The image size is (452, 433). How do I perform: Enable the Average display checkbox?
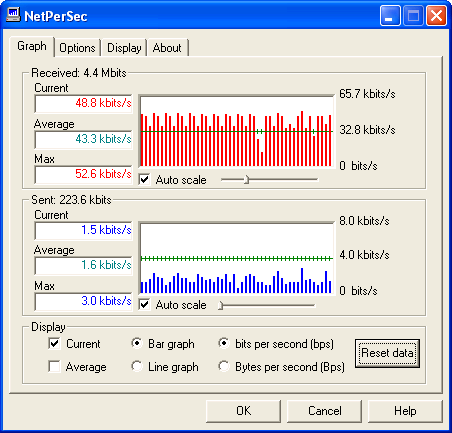[x=54, y=367]
